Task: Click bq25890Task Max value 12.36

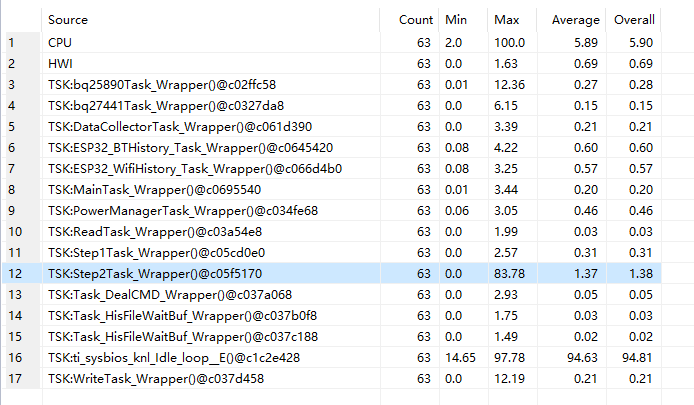Action: point(509,85)
